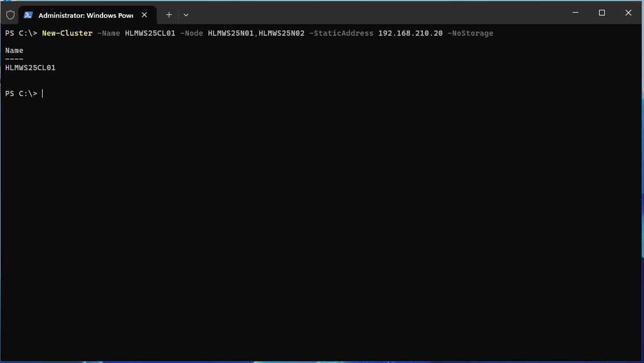
Task: Click the PowerShell icon on the tab
Action: [x=28, y=15]
